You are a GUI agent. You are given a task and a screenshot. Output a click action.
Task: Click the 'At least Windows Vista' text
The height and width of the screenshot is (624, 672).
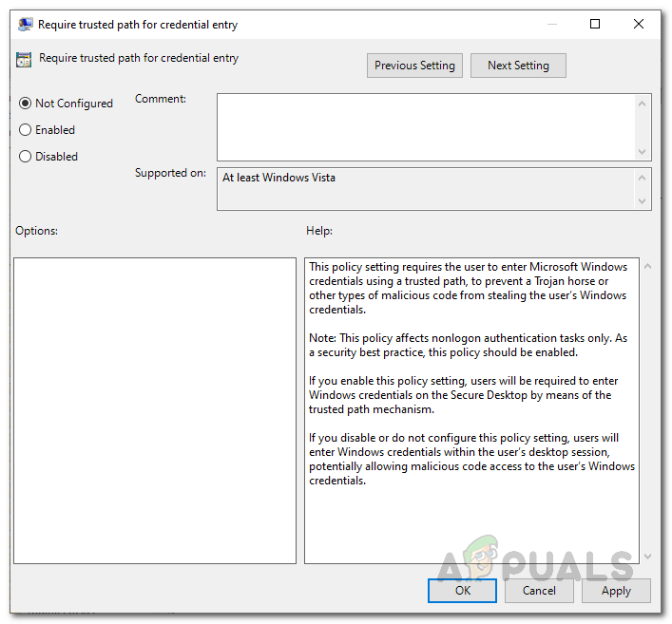pyautogui.click(x=278, y=178)
